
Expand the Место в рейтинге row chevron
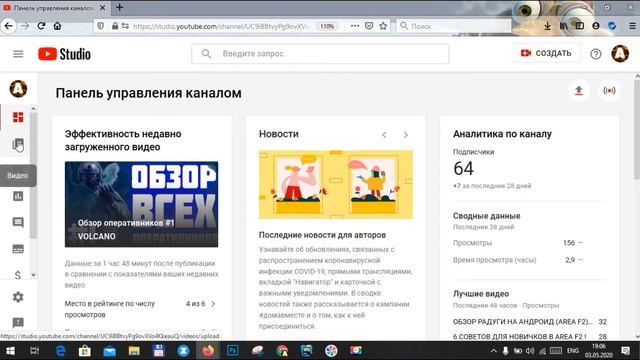(x=213, y=304)
